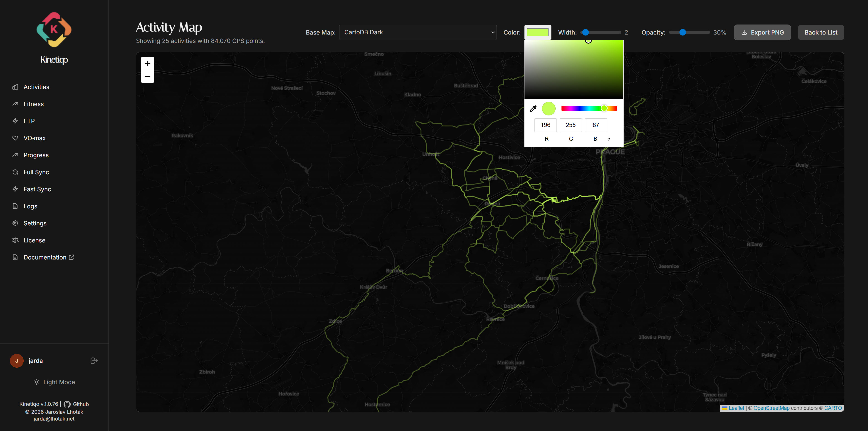Click Back to List button
Viewport: 868px width, 431px height.
(x=821, y=32)
